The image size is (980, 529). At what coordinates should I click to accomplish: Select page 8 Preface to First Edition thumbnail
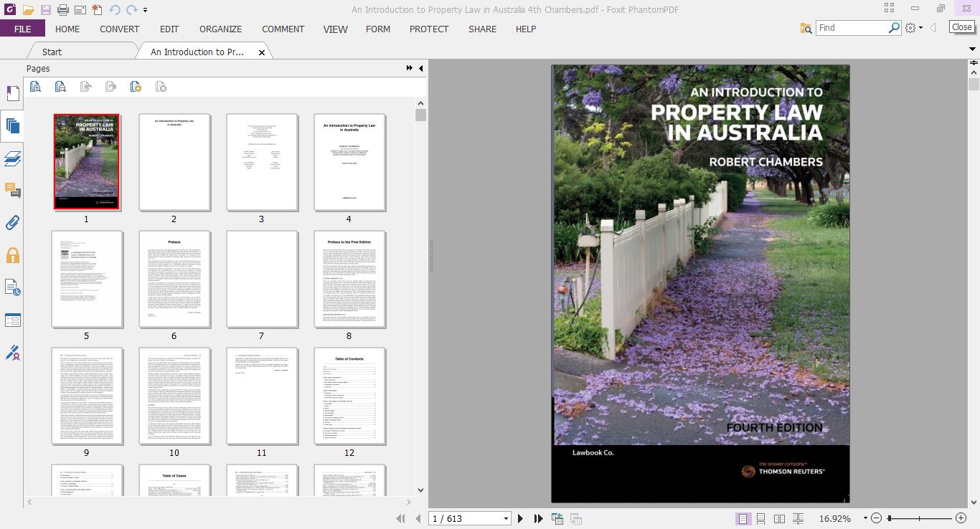pos(349,279)
